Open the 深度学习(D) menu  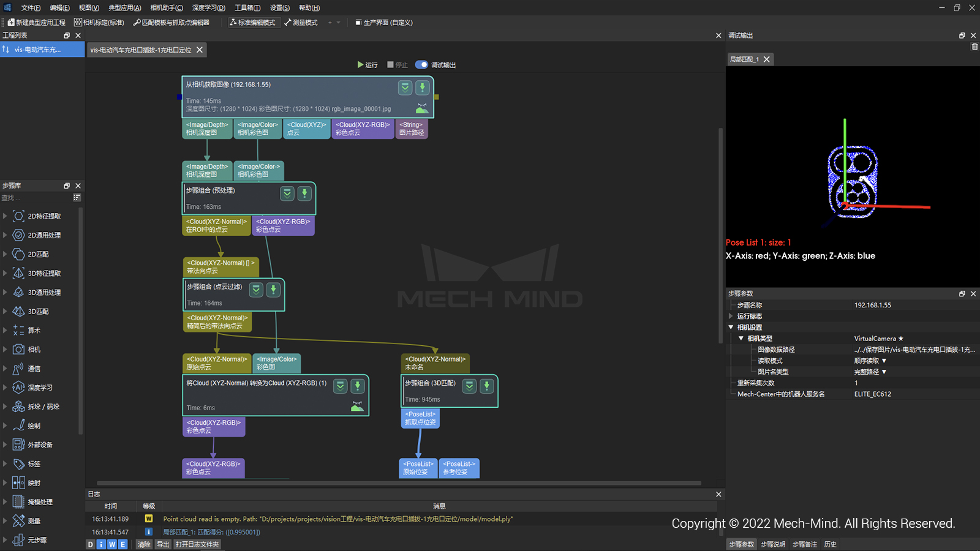(x=208, y=8)
